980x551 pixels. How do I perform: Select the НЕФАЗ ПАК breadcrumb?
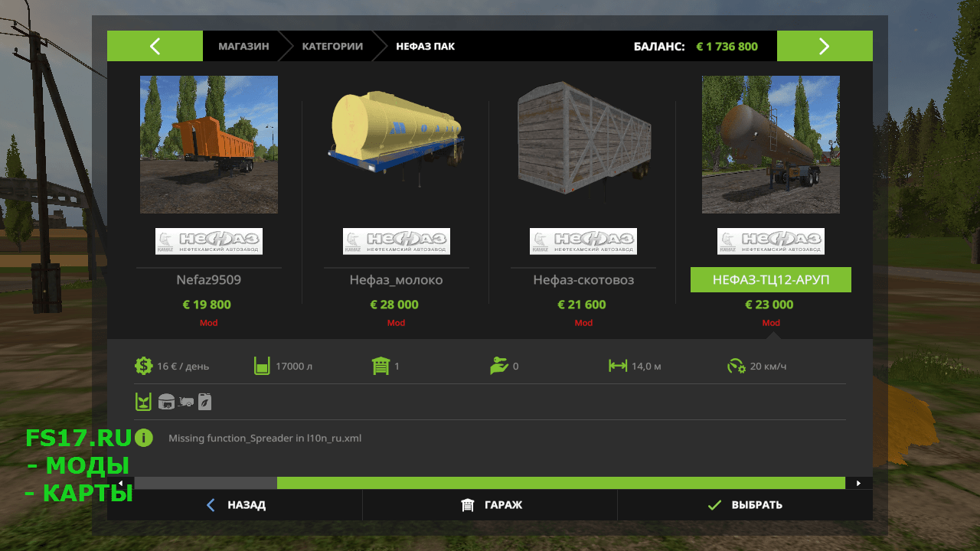(425, 46)
